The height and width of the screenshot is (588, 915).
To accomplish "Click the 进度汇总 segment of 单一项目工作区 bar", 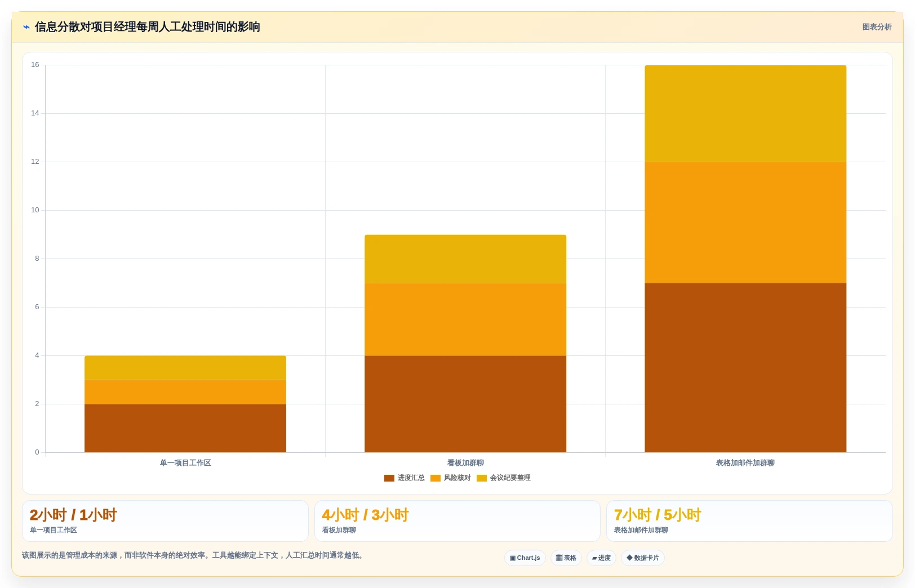I will point(185,428).
